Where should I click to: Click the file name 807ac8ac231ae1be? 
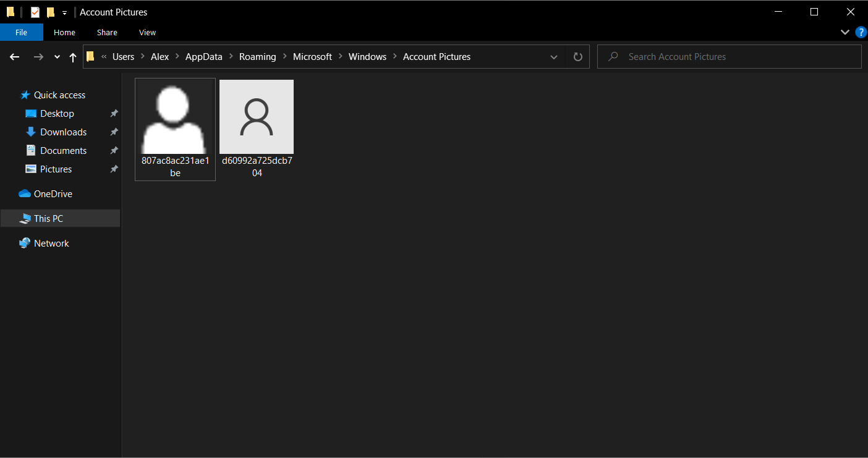176,167
